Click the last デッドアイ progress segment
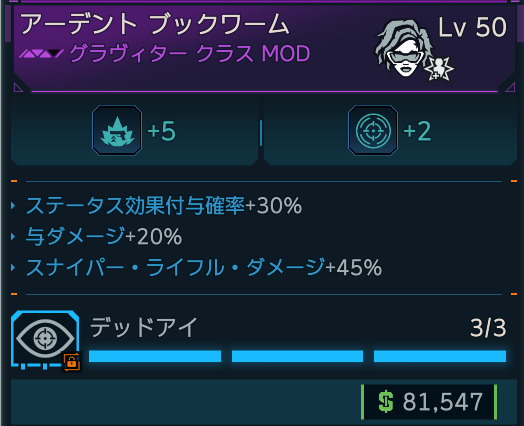524x426 pixels. pos(440,356)
